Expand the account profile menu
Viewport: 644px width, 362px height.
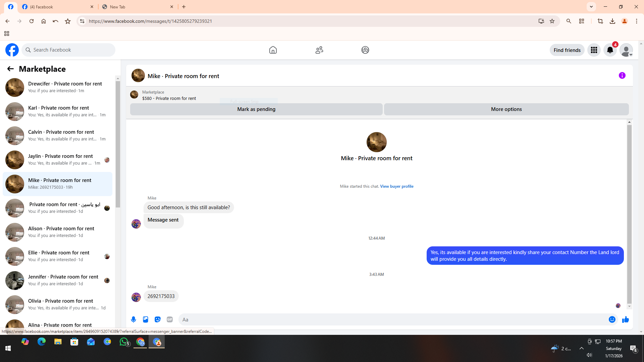point(626,50)
